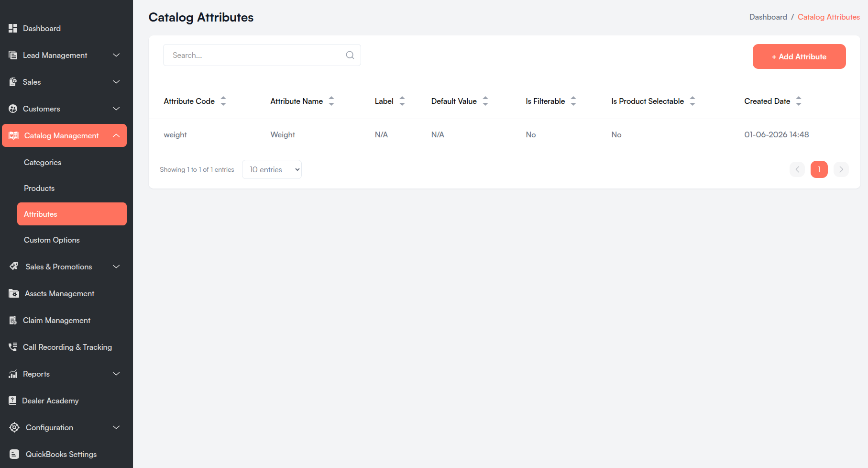
Task: Sort by Attribute Name column arrows
Action: (x=331, y=101)
